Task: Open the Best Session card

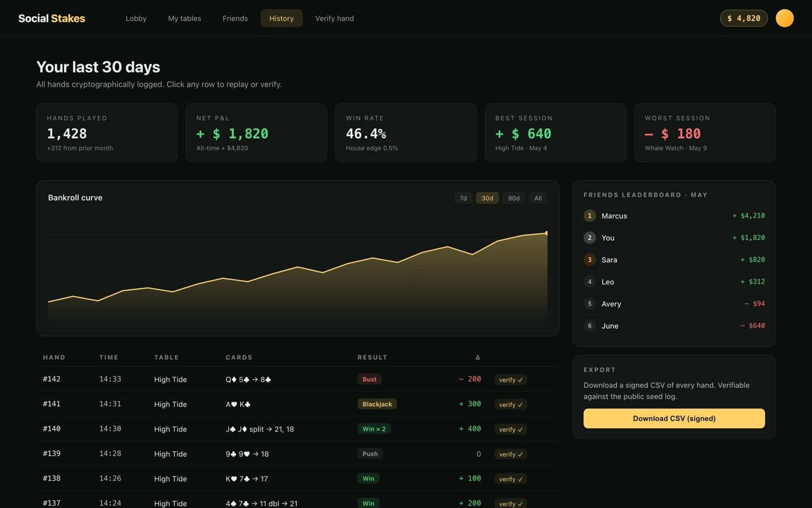Action: pos(555,133)
